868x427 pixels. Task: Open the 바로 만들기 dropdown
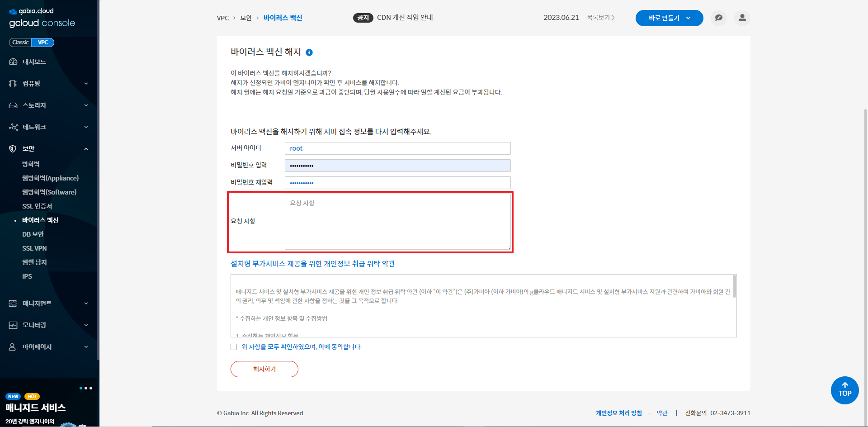669,18
